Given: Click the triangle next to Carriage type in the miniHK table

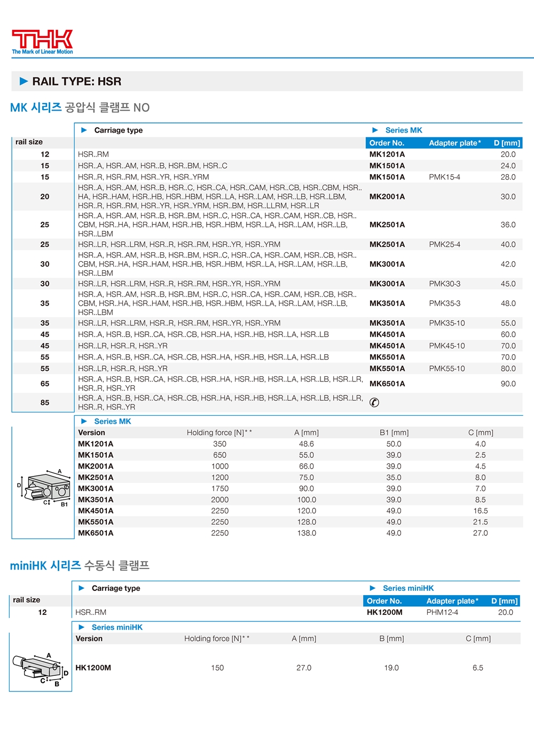Looking at the screenshot, I should [82, 588].
